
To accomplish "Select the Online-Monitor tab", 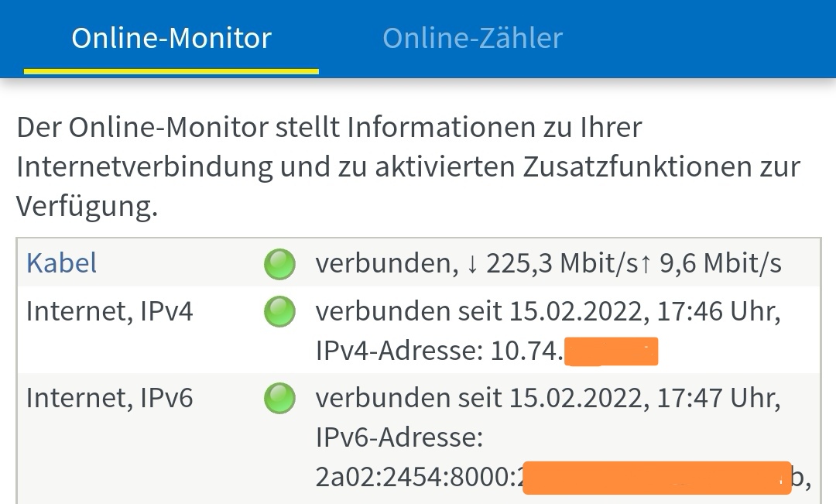I will pyautogui.click(x=171, y=38).
